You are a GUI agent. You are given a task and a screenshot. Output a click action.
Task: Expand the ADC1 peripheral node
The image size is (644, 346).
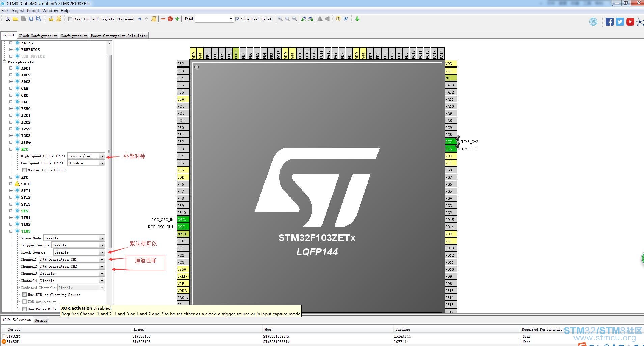tap(11, 68)
